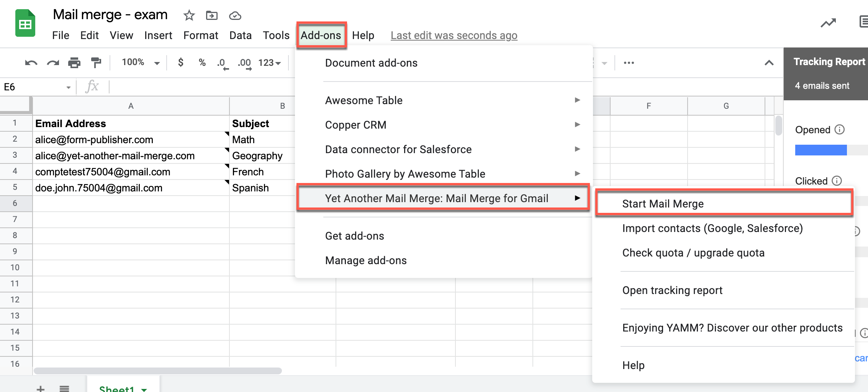Format as currency with dollar icon
The width and height of the screenshot is (868, 392).
(181, 62)
